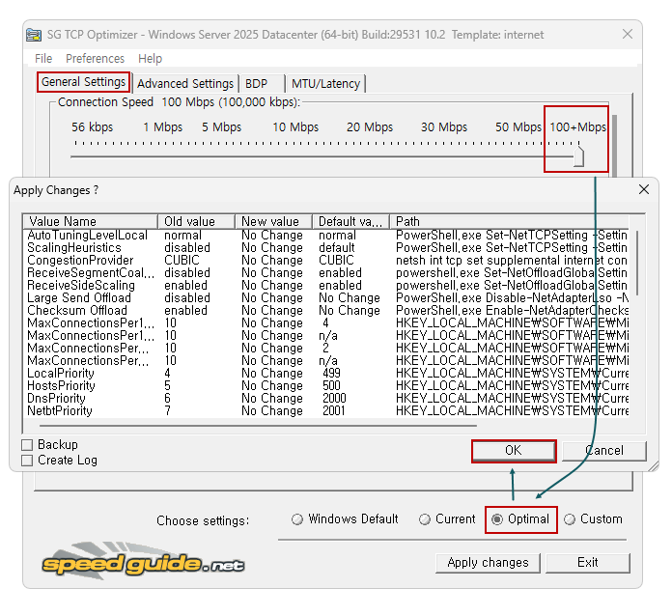Select the AutoTuningLevelLocal row
The height and width of the screenshot is (616, 672).
point(325,236)
